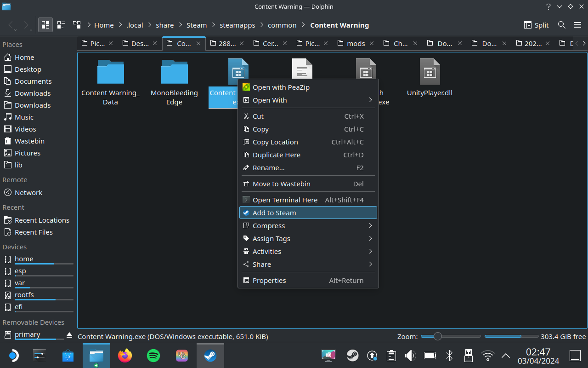
Task: Expand the Compress submenu
Action: pyautogui.click(x=308, y=225)
